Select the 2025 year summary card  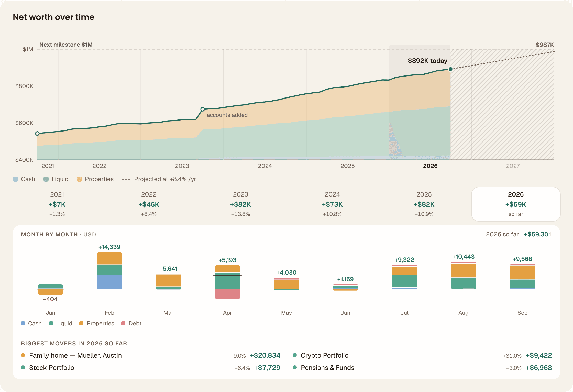[424, 204]
